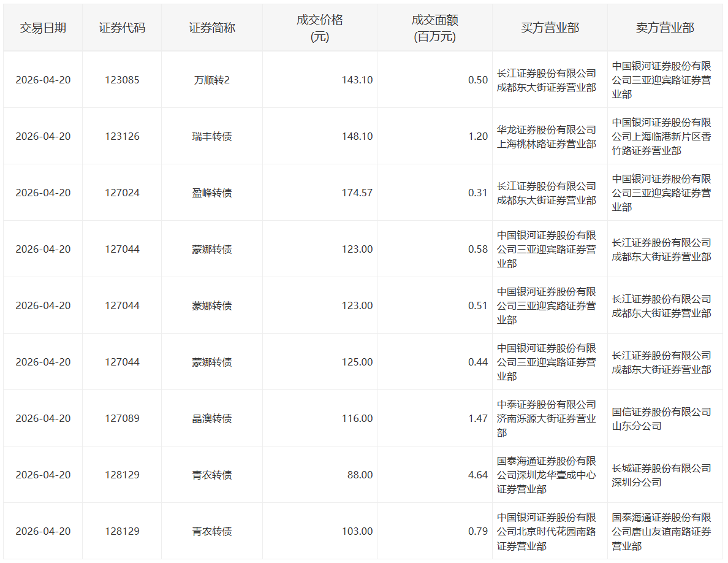The height and width of the screenshot is (563, 728).
Task: Click buyer 中泰证券 济南泺源大街证券营业部
Action: point(546,419)
